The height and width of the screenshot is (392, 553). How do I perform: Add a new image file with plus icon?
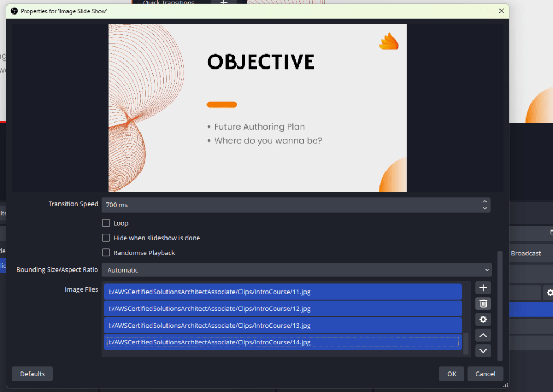coord(483,288)
